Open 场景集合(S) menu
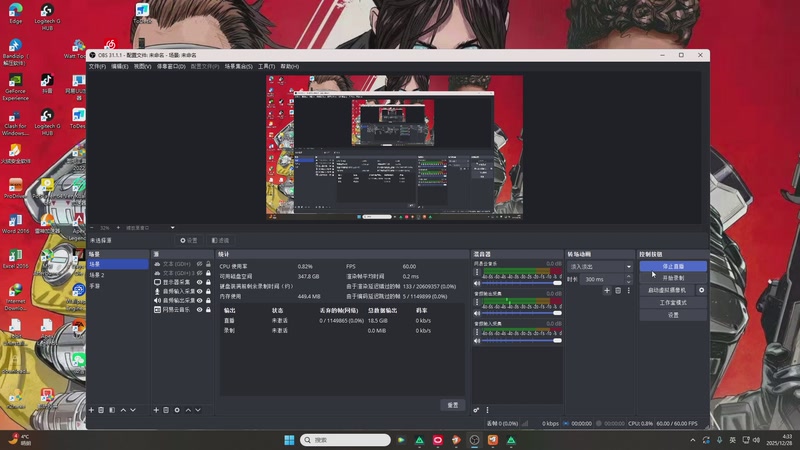Image resolution: width=800 pixels, height=450 pixels. coord(239,66)
